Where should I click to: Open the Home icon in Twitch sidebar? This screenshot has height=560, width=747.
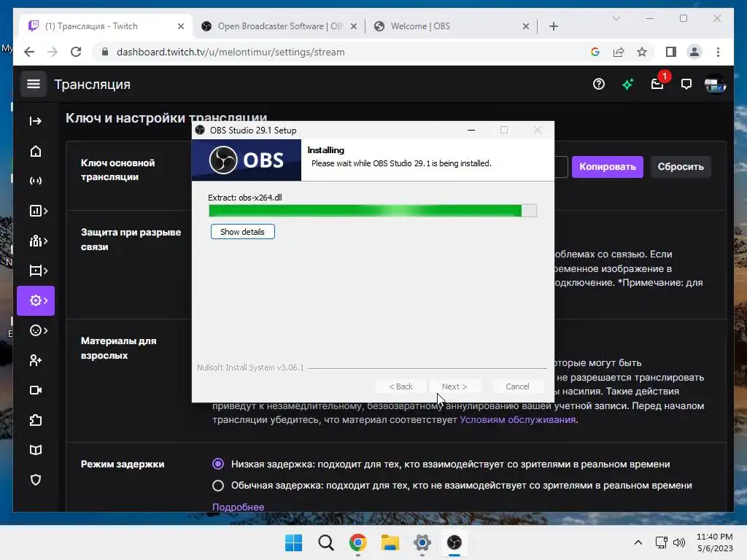pos(36,152)
